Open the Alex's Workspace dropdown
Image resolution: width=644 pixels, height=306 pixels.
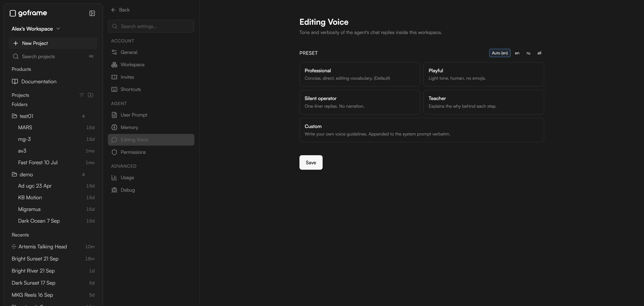click(x=36, y=29)
